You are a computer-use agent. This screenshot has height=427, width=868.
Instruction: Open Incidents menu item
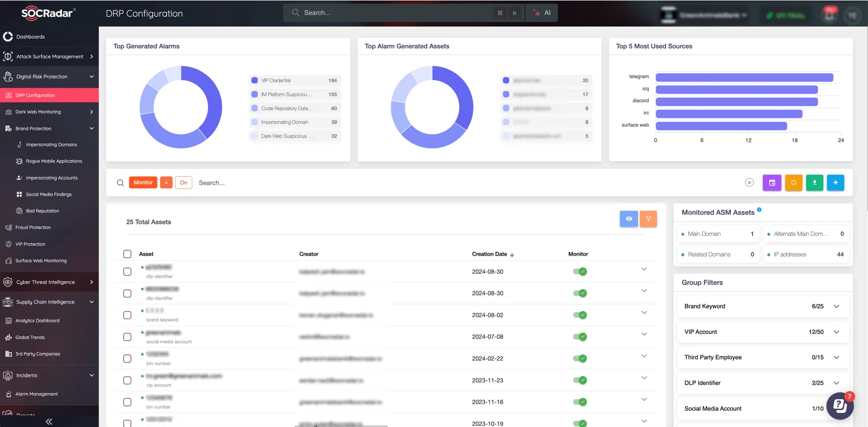tap(49, 375)
